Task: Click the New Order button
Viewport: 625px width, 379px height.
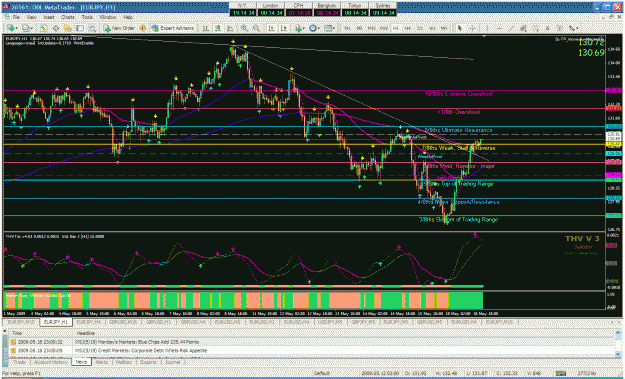Action: pos(119,28)
